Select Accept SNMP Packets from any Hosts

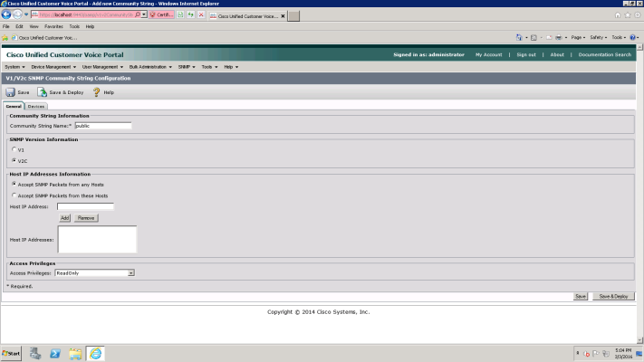coord(14,184)
